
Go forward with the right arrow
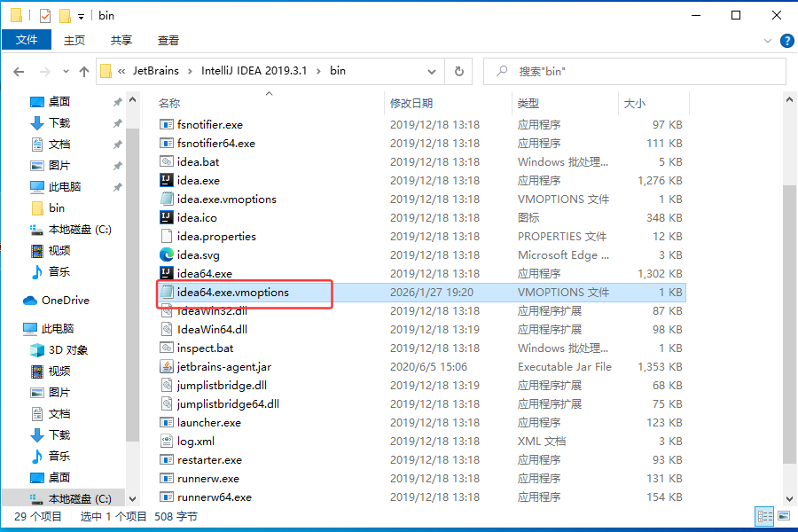[x=45, y=72]
